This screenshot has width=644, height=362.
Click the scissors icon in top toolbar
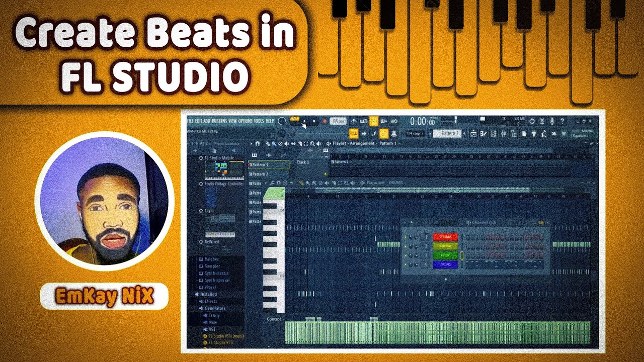(x=542, y=121)
